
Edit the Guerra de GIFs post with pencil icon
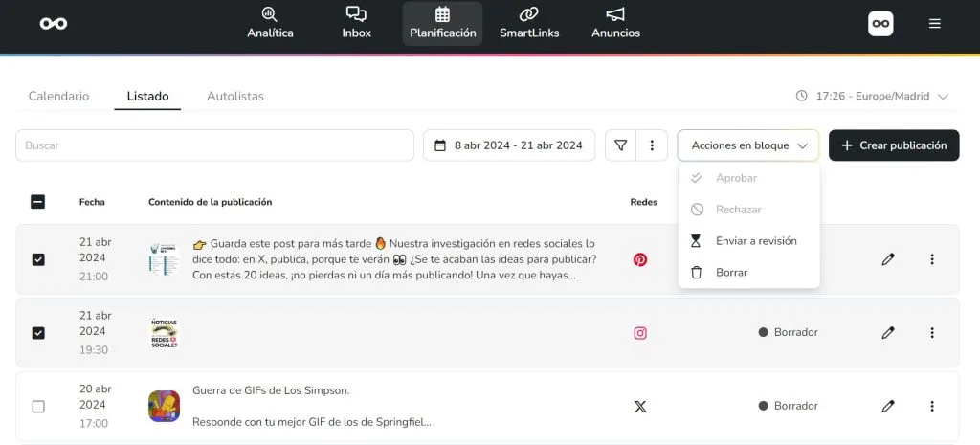(887, 407)
